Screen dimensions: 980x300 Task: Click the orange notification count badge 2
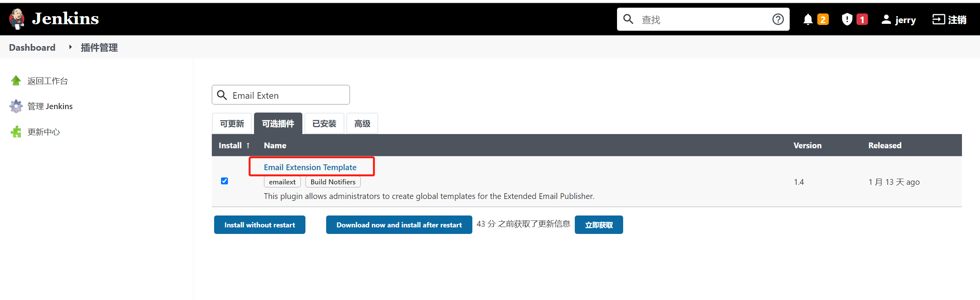click(x=823, y=20)
